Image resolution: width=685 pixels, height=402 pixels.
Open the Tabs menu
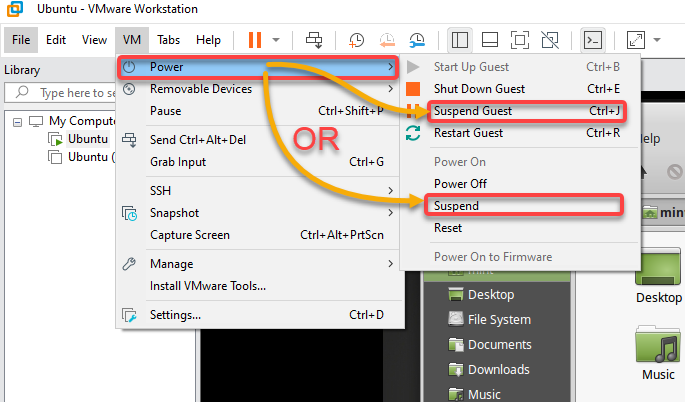pyautogui.click(x=169, y=40)
